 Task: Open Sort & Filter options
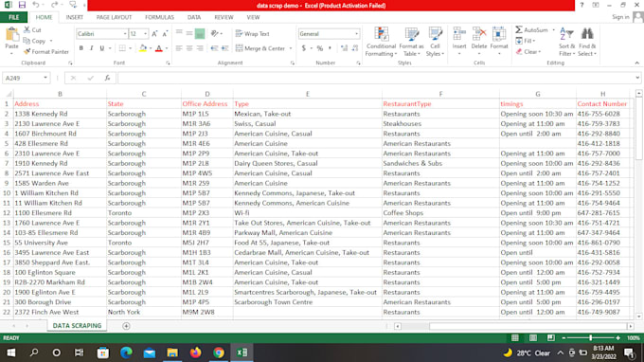tap(566, 42)
